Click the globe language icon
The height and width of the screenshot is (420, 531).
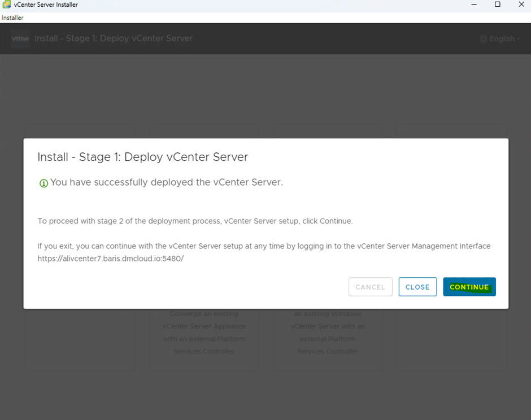[483, 39]
